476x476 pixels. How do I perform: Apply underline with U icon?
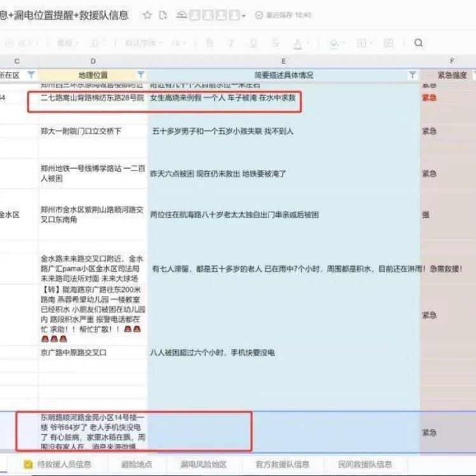pyautogui.click(x=253, y=43)
